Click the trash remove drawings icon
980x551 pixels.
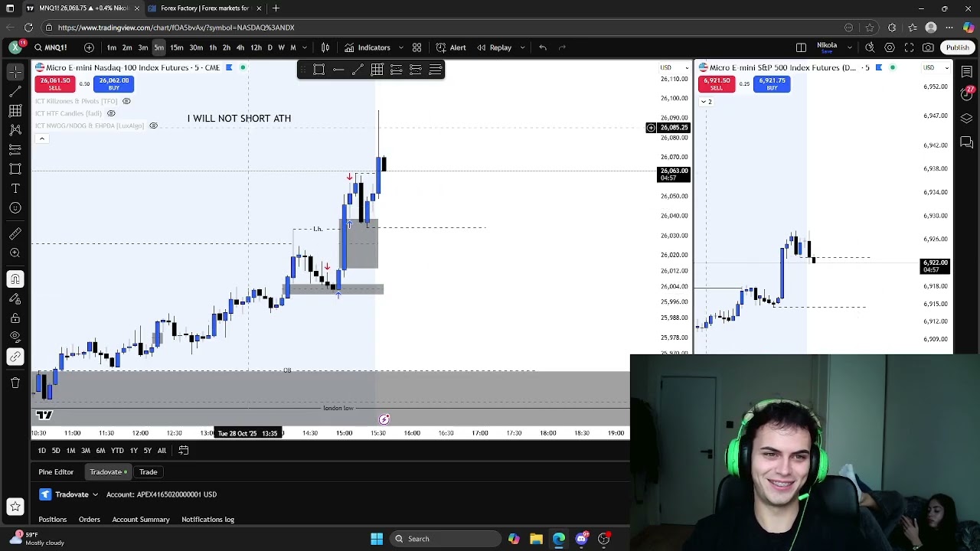tap(15, 382)
